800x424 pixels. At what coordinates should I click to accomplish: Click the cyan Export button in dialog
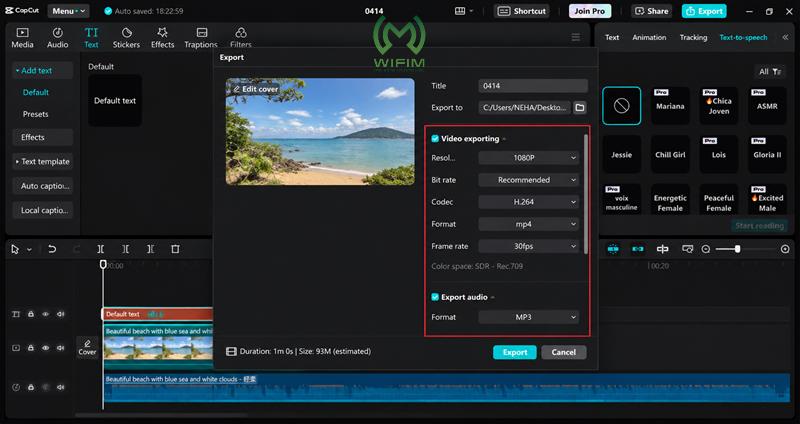pyautogui.click(x=515, y=352)
